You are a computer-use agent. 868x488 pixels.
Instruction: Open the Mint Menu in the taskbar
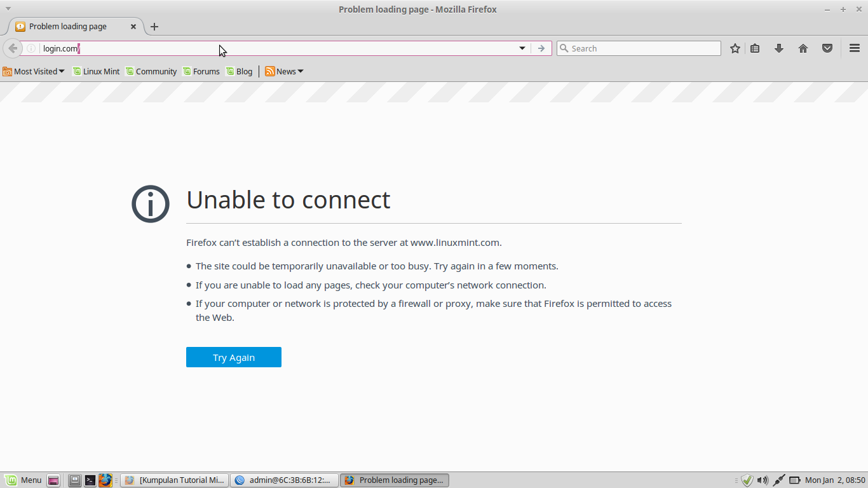tap(24, 480)
